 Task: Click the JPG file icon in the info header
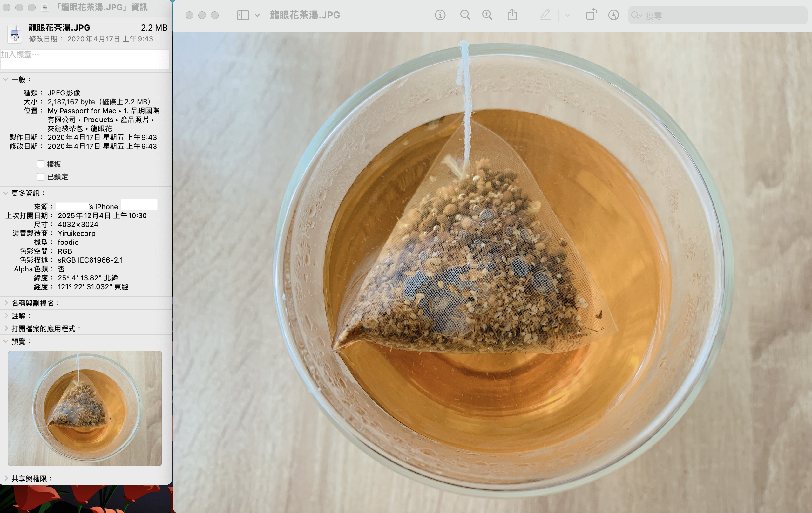point(15,34)
